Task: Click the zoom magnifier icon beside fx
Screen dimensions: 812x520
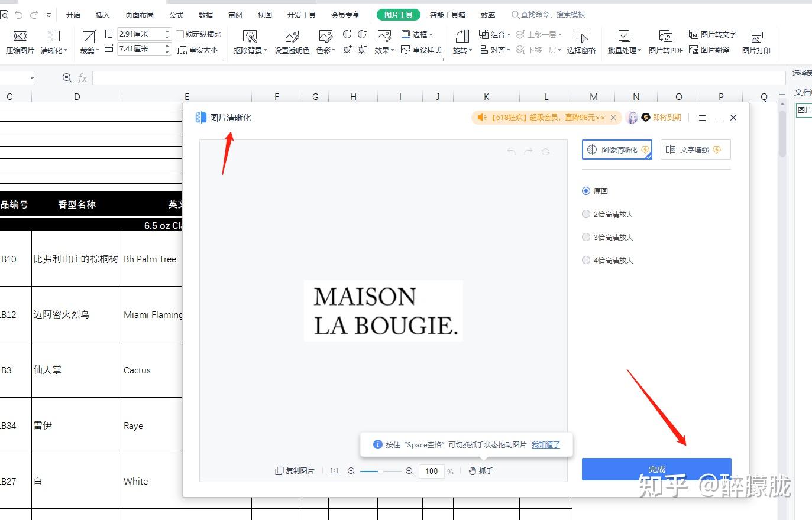Action: [x=67, y=78]
